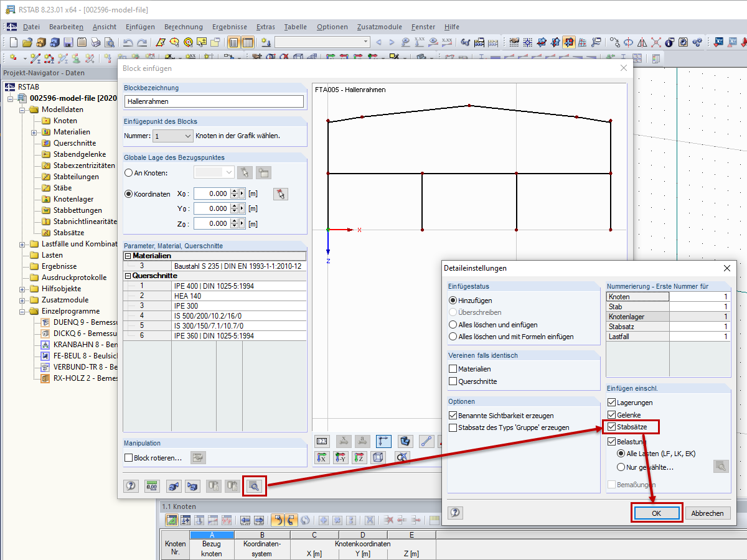Viewport: 747px width, 560px height.
Task: Confirm Detaileinstellungen with OK button
Action: [x=657, y=513]
